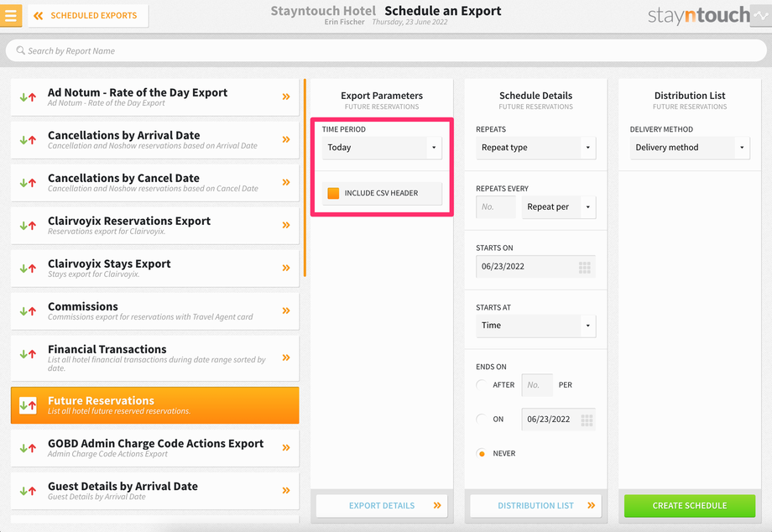
Task: Click the Ends After number field
Action: pyautogui.click(x=537, y=385)
